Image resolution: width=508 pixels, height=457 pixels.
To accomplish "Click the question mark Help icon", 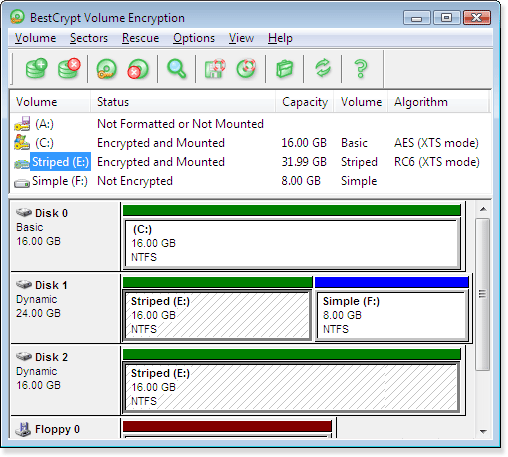I will (x=361, y=69).
